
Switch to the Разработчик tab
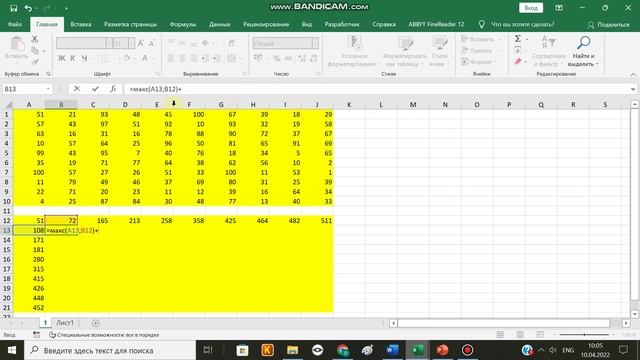(x=342, y=24)
